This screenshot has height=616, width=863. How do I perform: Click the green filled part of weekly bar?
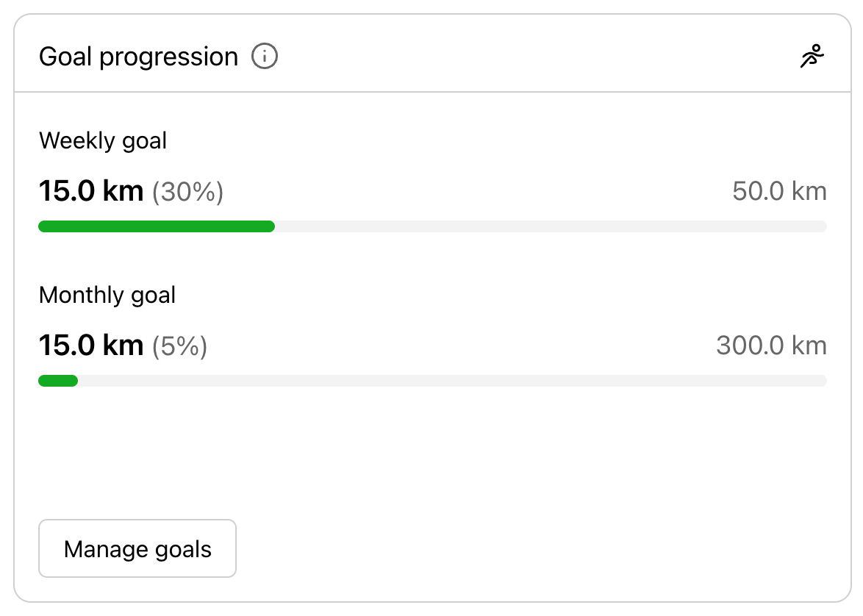click(x=156, y=226)
